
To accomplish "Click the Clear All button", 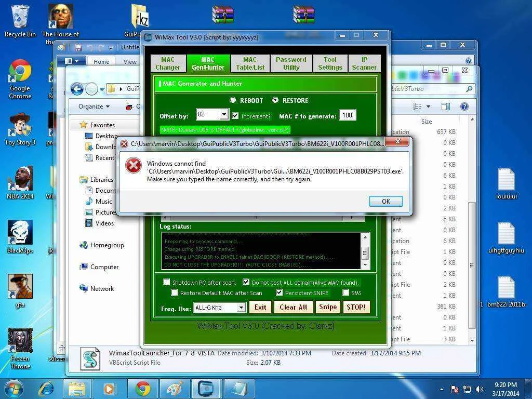I will (x=293, y=307).
